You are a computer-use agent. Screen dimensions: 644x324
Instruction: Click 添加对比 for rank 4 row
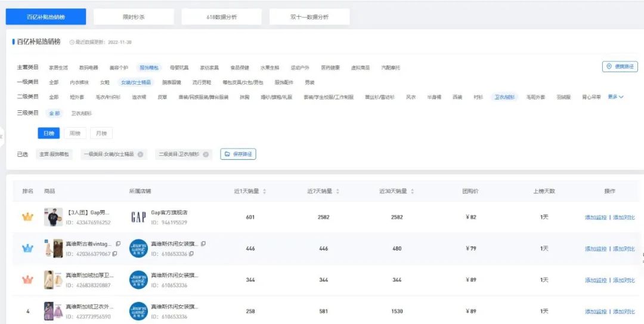(624, 311)
